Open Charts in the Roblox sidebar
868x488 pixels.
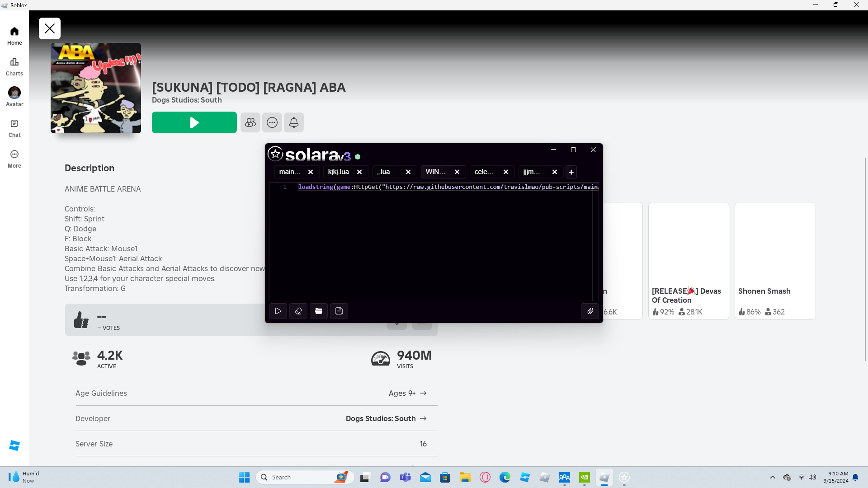pos(14,67)
